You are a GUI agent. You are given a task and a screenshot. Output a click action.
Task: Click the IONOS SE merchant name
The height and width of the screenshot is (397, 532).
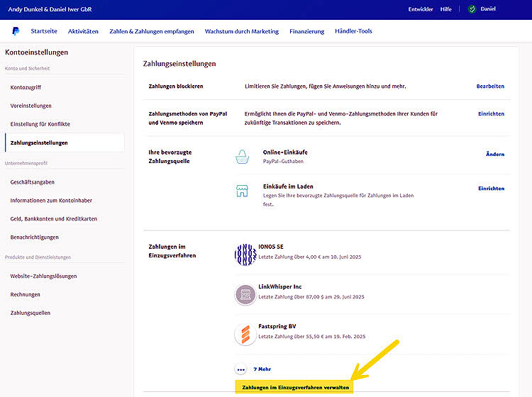point(271,247)
